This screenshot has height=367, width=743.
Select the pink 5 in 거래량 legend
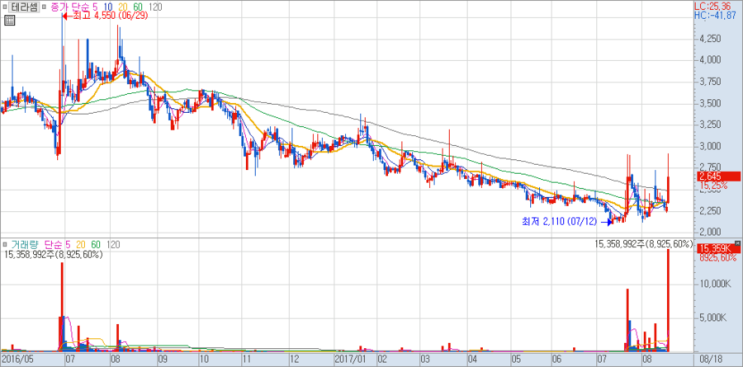click(x=67, y=244)
